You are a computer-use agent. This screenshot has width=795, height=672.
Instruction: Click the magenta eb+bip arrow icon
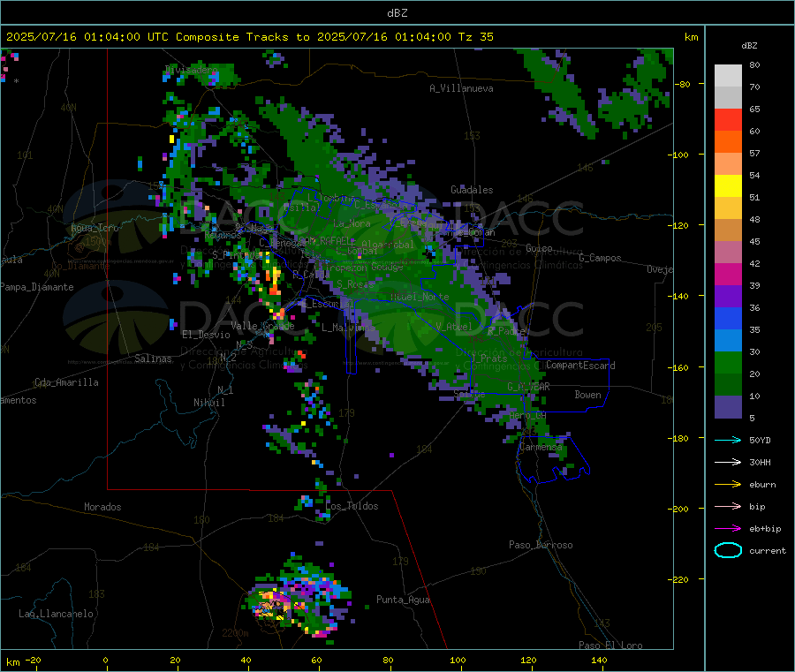pyautogui.click(x=728, y=529)
